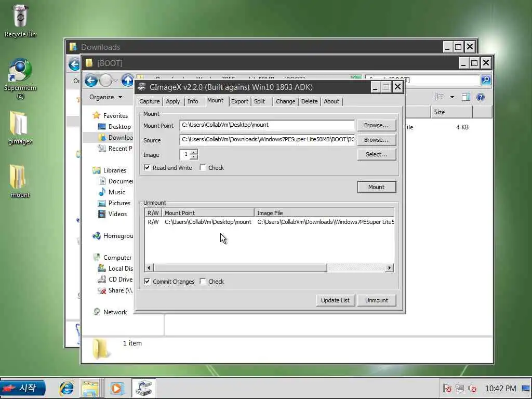Switch to the Split tab
The width and height of the screenshot is (532, 399).
point(260,101)
